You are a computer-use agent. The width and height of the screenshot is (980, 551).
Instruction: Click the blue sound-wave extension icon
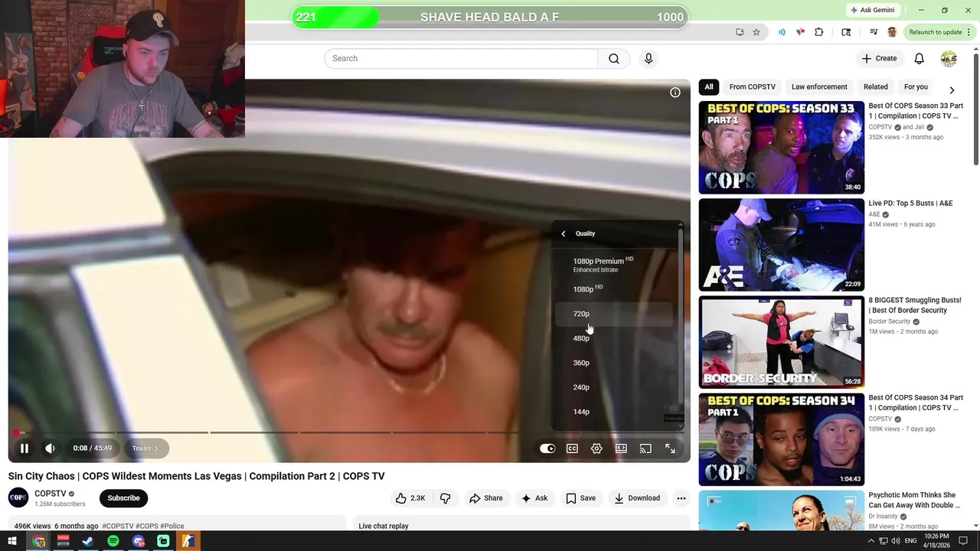click(x=782, y=32)
